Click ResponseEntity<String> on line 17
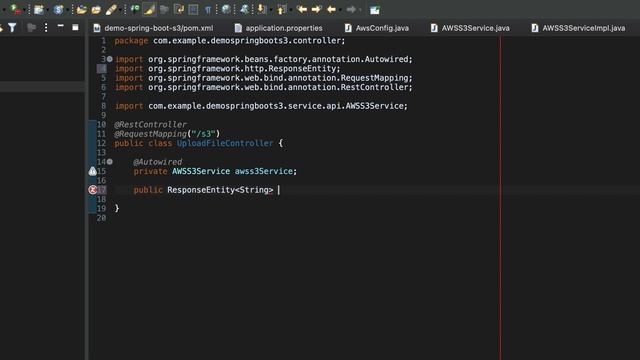640x360 pixels. coord(220,190)
